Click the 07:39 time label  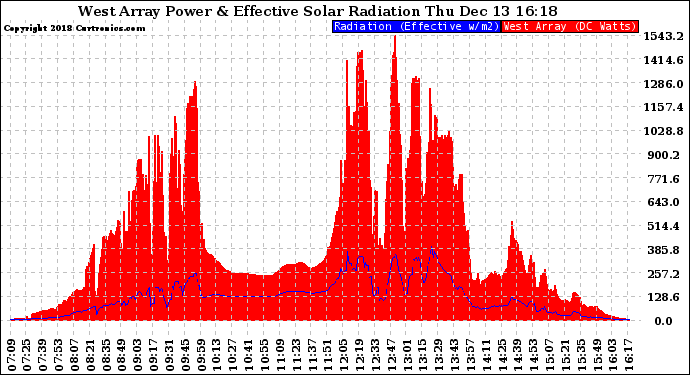tap(43, 355)
